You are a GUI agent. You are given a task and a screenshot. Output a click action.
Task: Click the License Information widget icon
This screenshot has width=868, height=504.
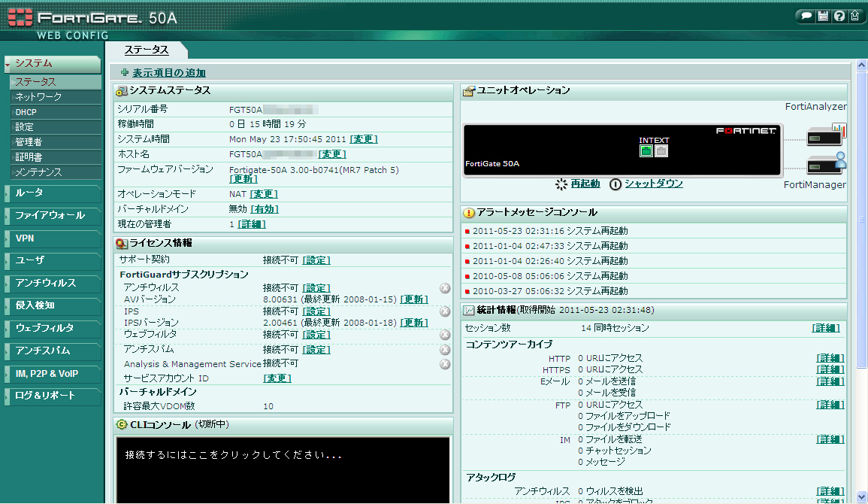click(x=121, y=244)
